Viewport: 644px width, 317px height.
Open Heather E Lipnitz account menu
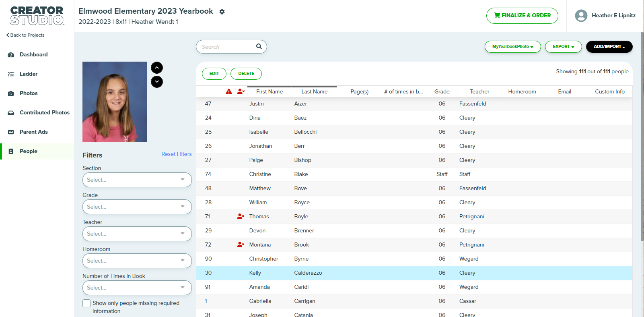(613, 16)
